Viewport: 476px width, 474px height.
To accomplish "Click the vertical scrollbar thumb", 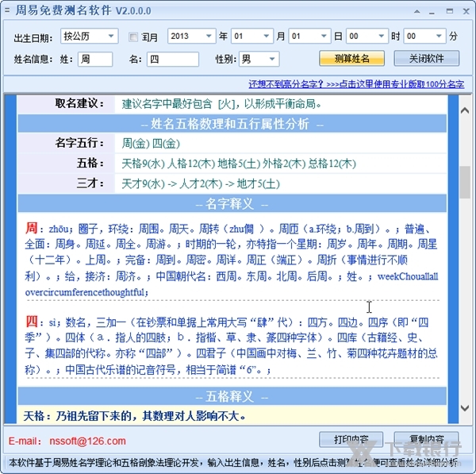I will pos(464,182).
